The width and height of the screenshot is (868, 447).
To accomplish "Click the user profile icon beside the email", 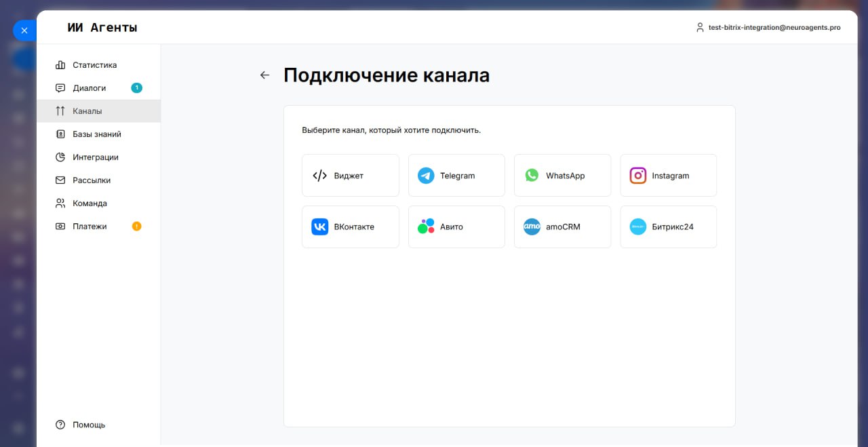I will pos(701,28).
